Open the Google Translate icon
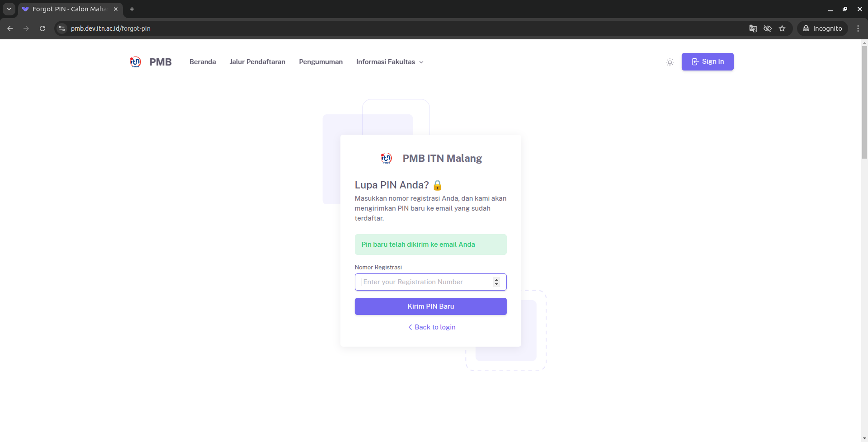The height and width of the screenshot is (442, 868). [753, 28]
